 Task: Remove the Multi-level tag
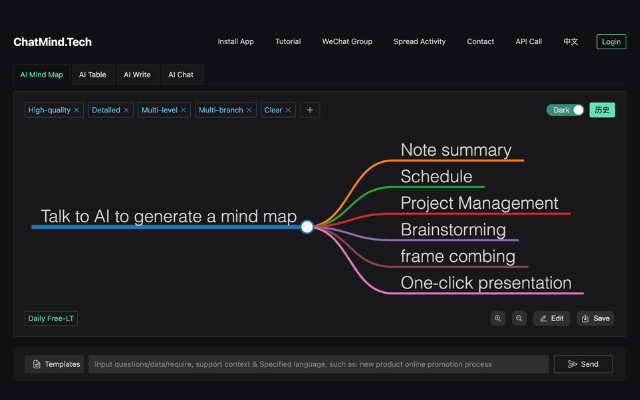point(183,110)
